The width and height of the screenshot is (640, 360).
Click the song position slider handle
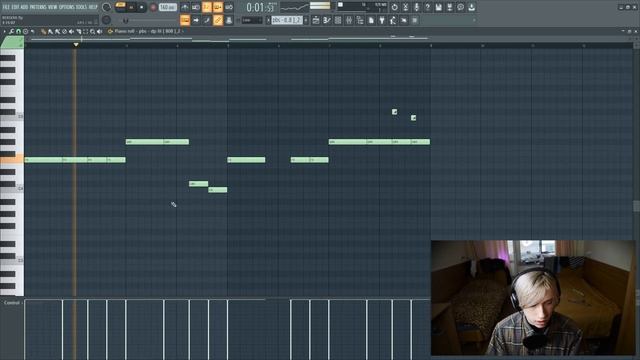[x=126, y=20]
